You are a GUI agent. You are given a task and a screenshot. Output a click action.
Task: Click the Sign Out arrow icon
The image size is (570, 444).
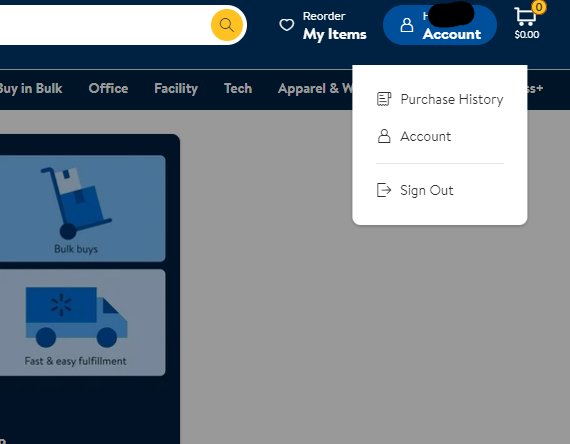click(x=384, y=190)
